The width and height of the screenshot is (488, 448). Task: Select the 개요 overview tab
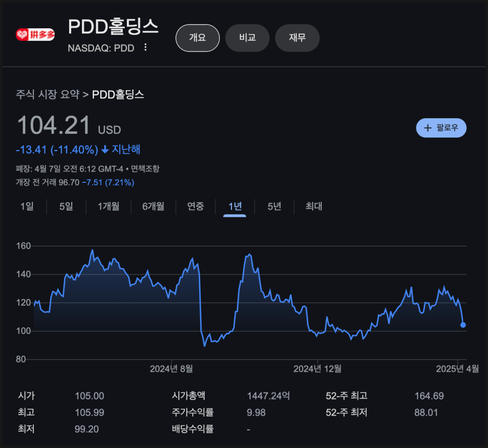(198, 38)
